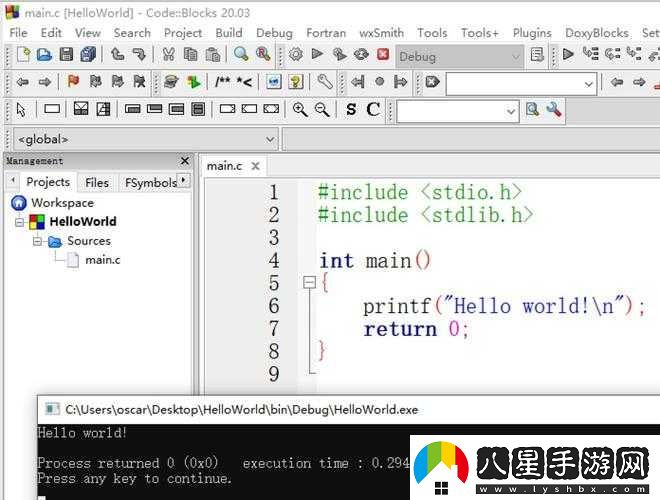Select the Workspace tree item

tap(62, 203)
